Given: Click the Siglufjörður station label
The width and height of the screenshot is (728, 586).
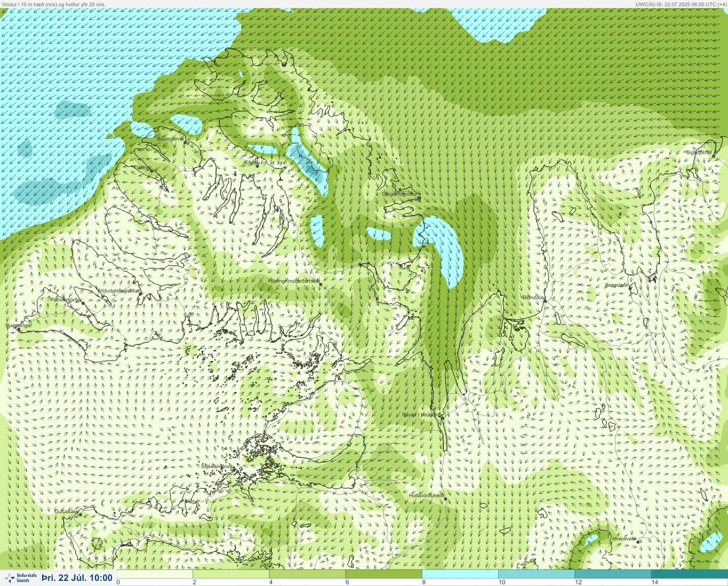Looking at the screenshot, I should click(x=699, y=152).
